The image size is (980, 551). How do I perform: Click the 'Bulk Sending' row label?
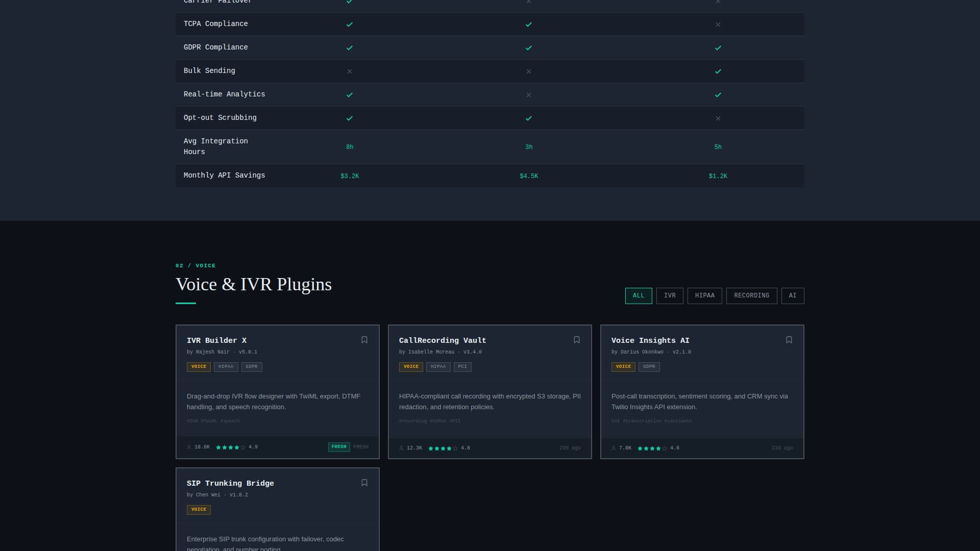pos(209,71)
